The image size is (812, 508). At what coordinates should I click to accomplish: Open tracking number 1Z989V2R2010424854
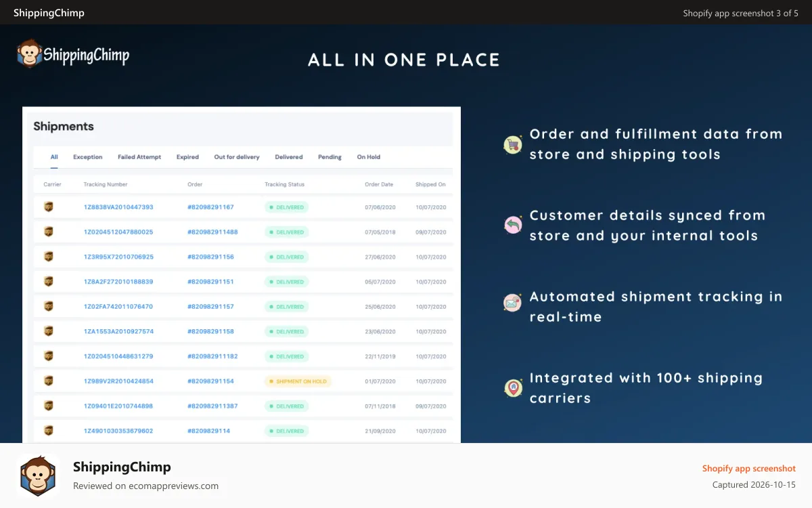pyautogui.click(x=118, y=381)
